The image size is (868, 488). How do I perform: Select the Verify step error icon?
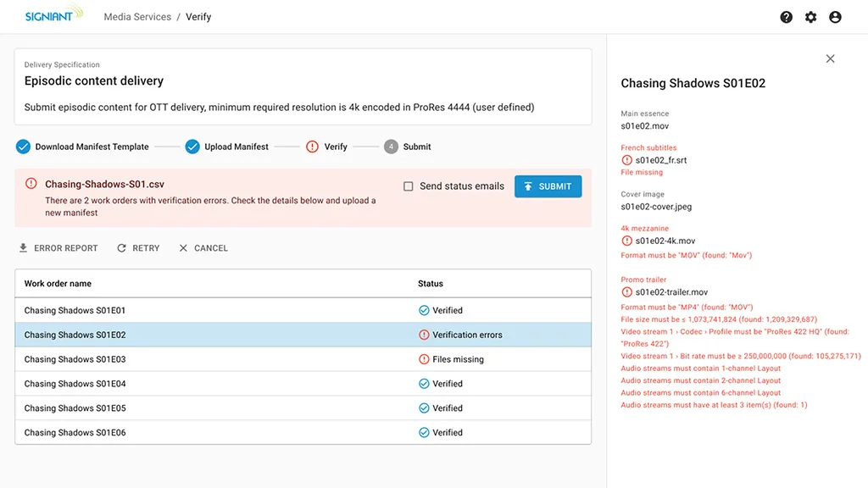click(312, 147)
